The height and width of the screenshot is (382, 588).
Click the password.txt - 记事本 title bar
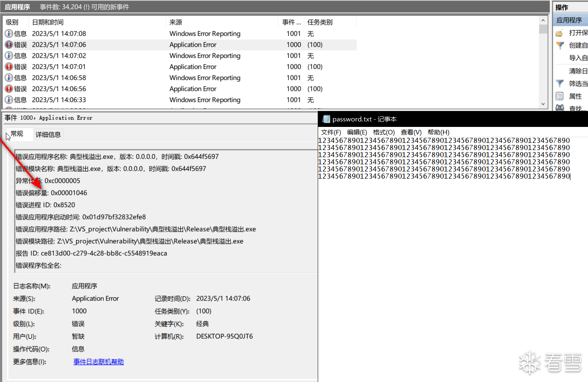click(453, 119)
